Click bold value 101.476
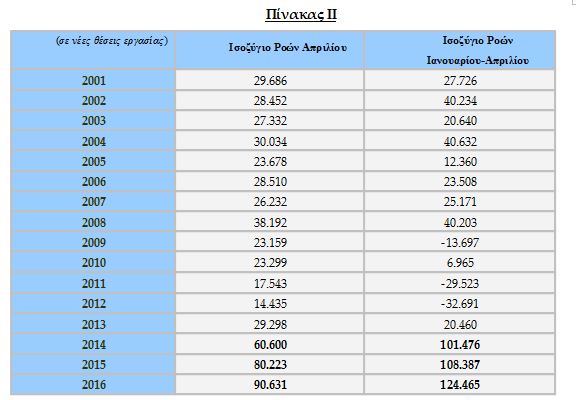Image resolution: width=576 pixels, height=400 pixels. click(460, 345)
